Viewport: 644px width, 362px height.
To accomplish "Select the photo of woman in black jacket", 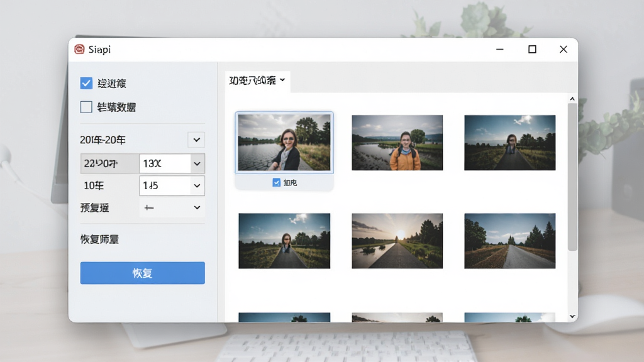I will [284, 143].
